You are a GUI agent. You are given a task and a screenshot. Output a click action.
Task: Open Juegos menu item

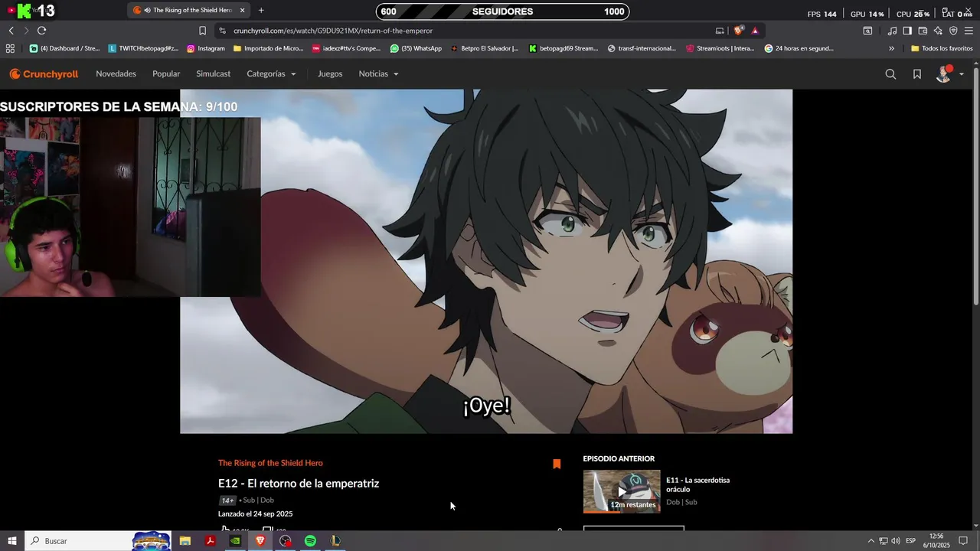(x=330, y=74)
